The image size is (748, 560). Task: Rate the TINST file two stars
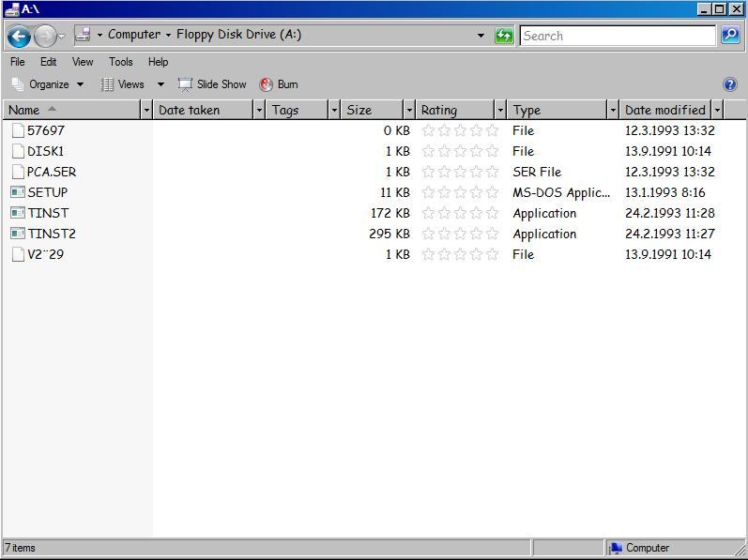(444, 213)
